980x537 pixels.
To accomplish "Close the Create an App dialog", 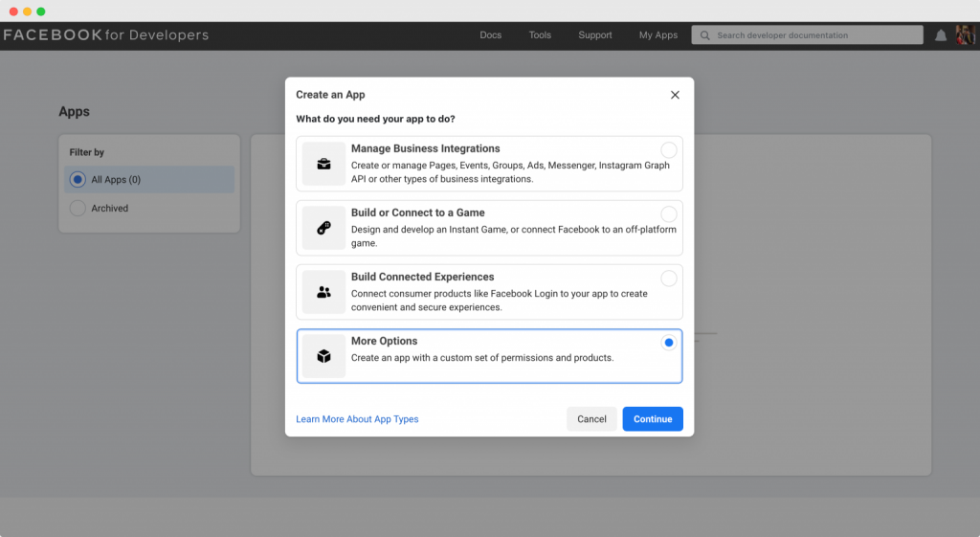I will pyautogui.click(x=675, y=95).
